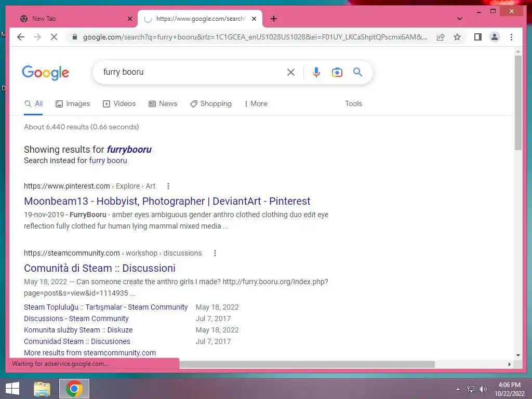
Task: Open options menu for steamcommunity result
Action: 215,253
